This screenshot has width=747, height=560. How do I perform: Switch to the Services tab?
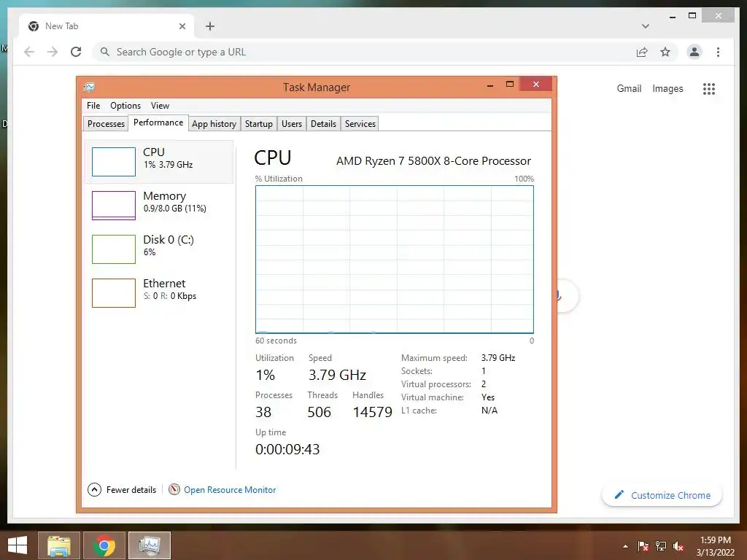click(x=360, y=124)
